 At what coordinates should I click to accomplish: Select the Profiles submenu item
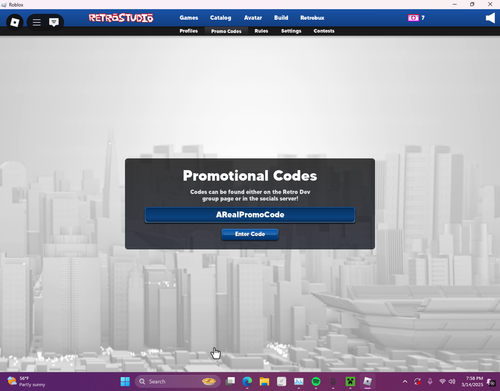[x=189, y=31]
